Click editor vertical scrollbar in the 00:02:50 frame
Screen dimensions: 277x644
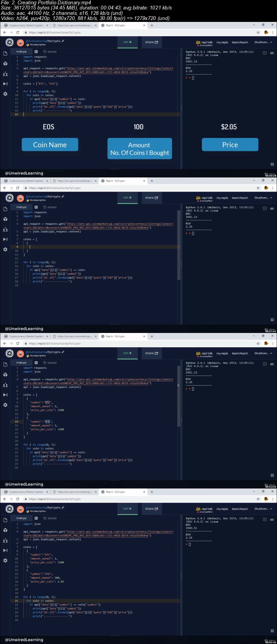pyautogui.click(x=178, y=396)
